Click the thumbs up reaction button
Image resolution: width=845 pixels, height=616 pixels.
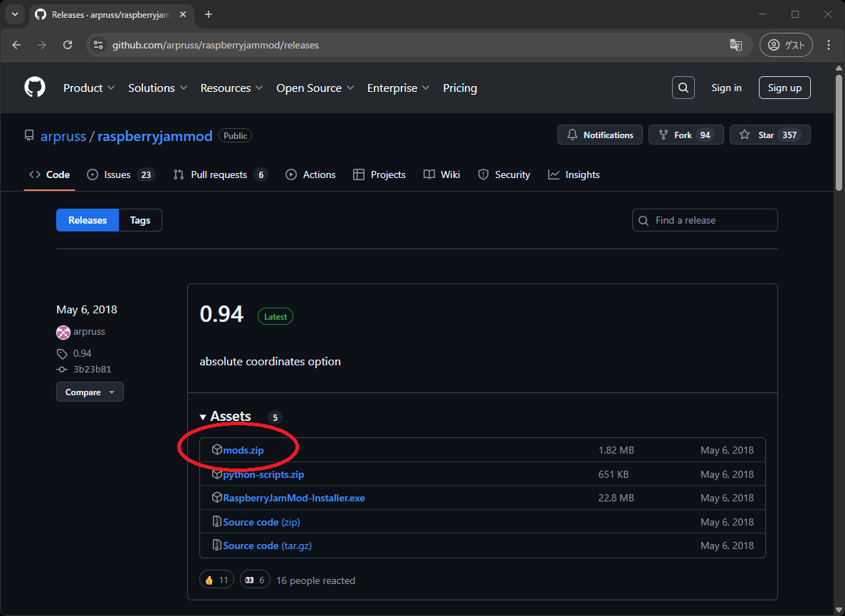tap(216, 580)
